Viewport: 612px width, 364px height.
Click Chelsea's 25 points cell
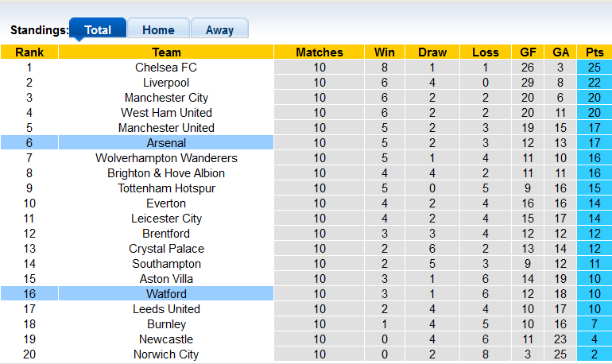[x=595, y=68]
